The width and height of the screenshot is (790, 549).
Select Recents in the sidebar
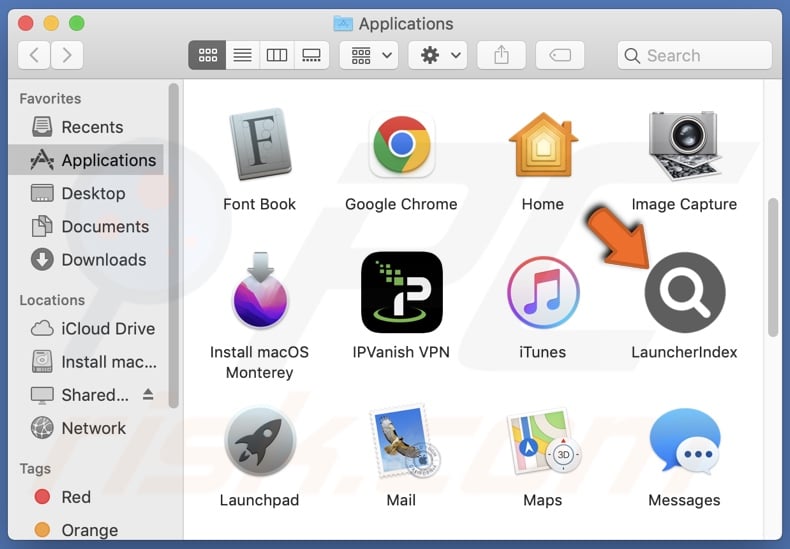coord(86,127)
